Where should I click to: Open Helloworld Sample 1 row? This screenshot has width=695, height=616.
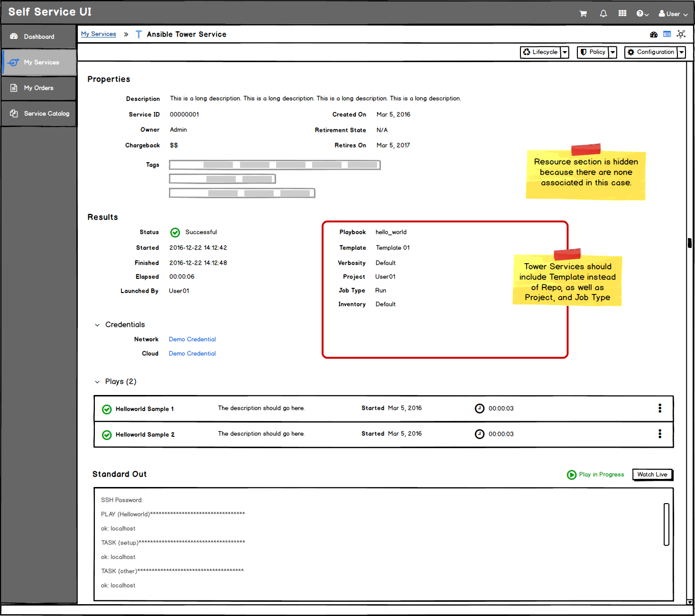click(383, 409)
